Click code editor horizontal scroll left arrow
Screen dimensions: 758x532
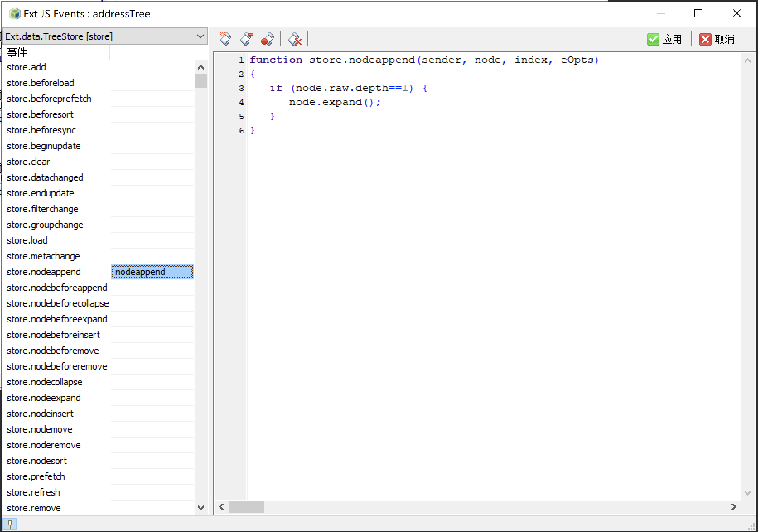pyautogui.click(x=222, y=507)
